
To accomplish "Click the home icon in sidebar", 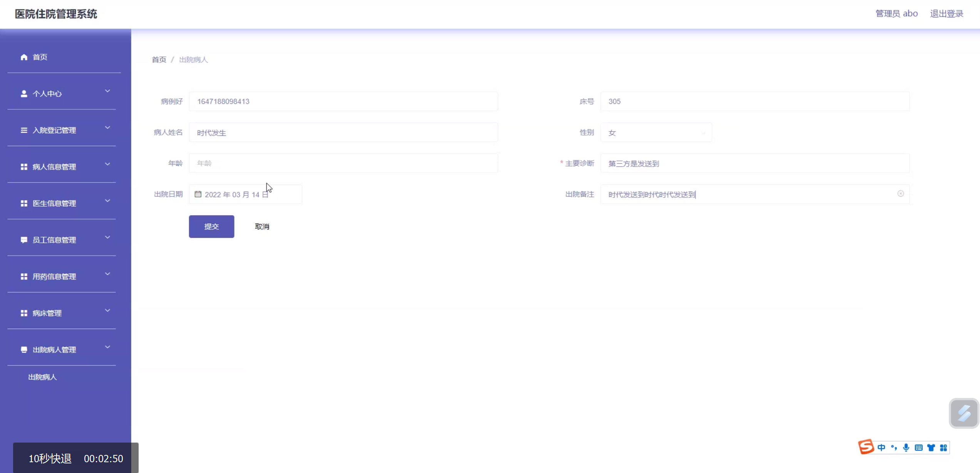I will point(24,57).
